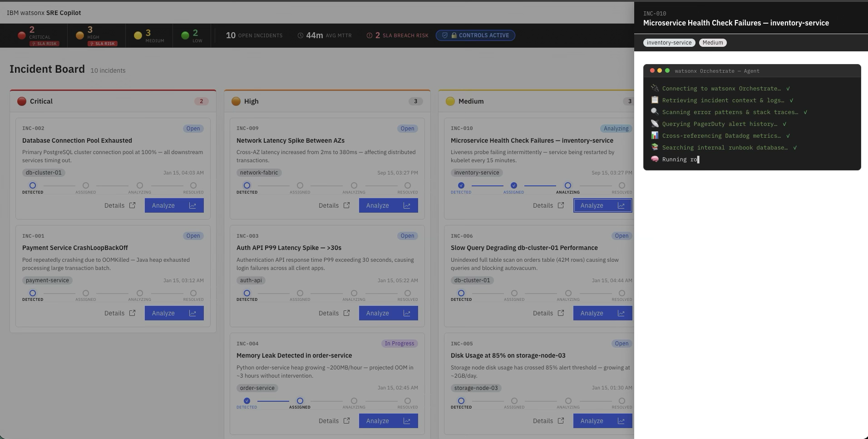Click In Progress status badge on INC-004
This screenshot has width=868, height=439.
[x=399, y=344]
